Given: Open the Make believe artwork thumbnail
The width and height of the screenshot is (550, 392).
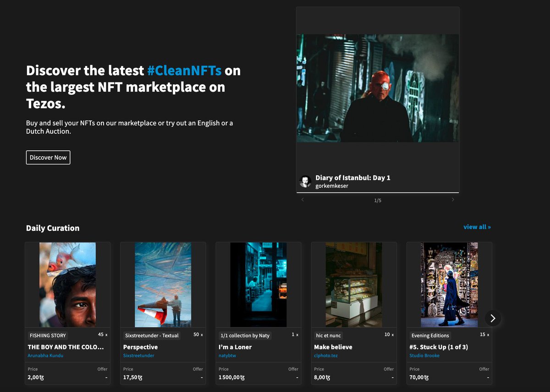Looking at the screenshot, I should pos(354,285).
